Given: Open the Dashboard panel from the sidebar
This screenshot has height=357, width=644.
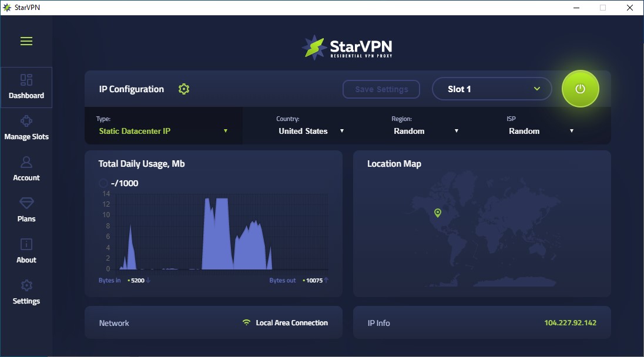Looking at the screenshot, I should [x=26, y=88].
